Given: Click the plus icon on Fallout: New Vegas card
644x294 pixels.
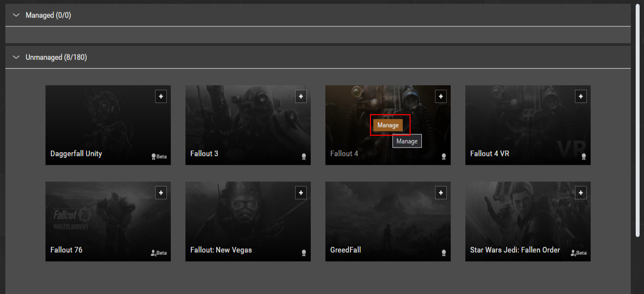Looking at the screenshot, I should 301,193.
